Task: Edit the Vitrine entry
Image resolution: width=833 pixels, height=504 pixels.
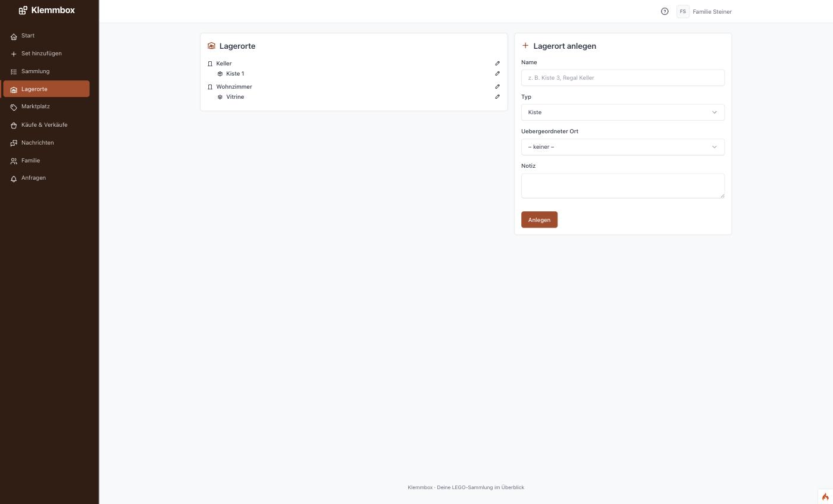Action: click(x=497, y=96)
